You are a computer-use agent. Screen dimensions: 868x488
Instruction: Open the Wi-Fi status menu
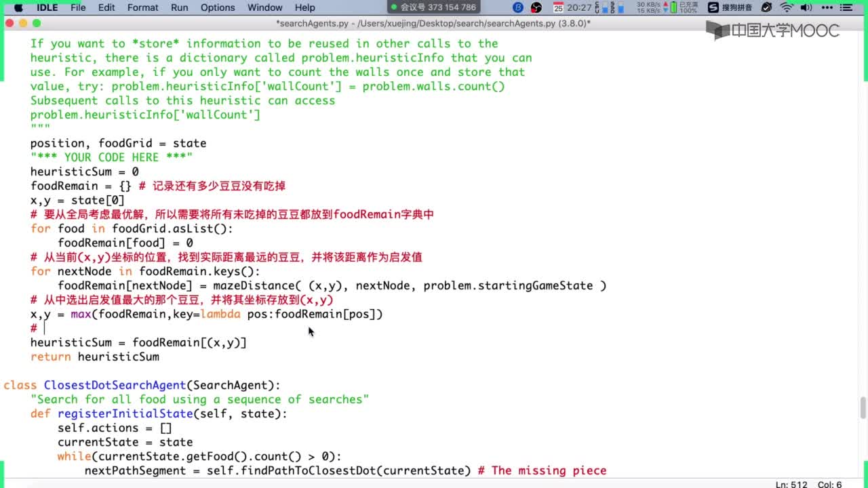pyautogui.click(x=787, y=7)
